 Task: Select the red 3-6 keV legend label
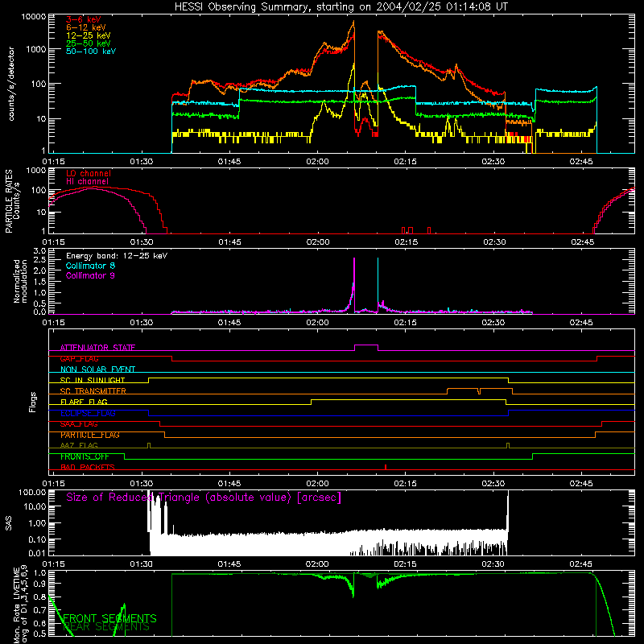click(x=84, y=19)
